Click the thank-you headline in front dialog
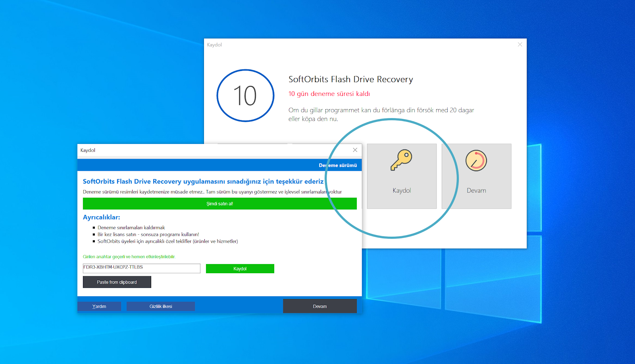The image size is (635, 364). 203,181
